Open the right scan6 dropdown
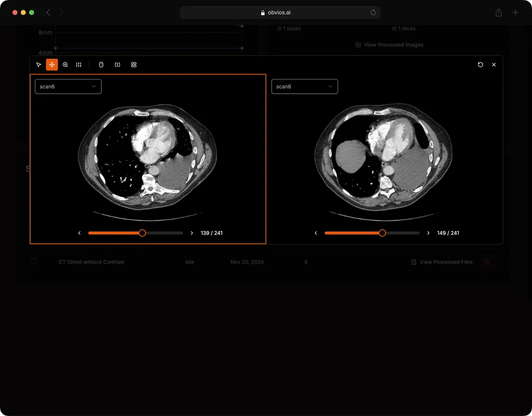The width and height of the screenshot is (532, 416). pos(304,86)
